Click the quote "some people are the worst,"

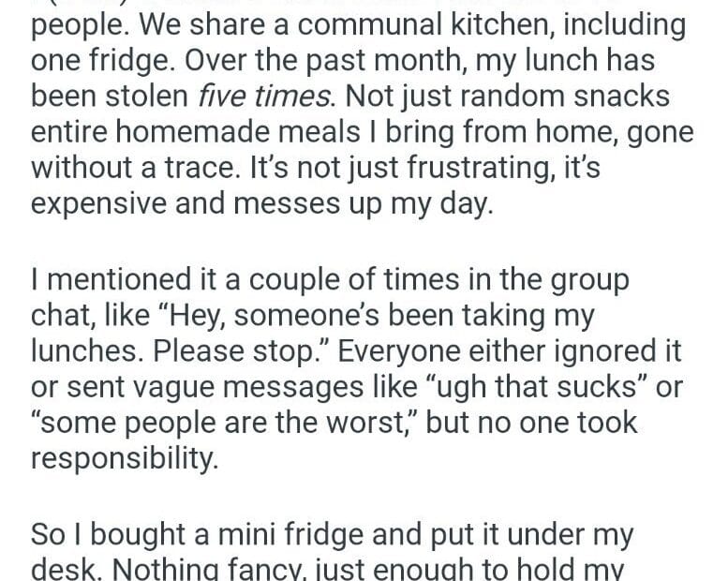(x=225, y=424)
